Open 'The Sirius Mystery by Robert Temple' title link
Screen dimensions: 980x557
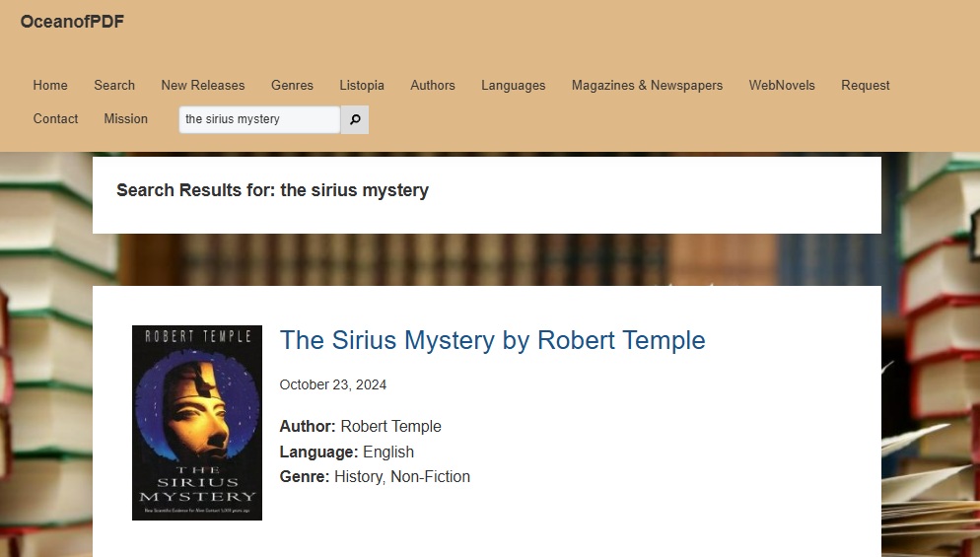pos(492,340)
